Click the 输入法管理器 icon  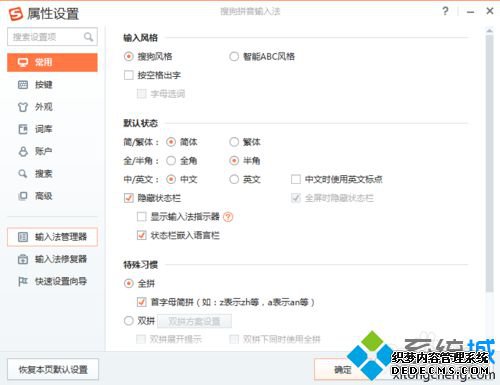click(23, 237)
